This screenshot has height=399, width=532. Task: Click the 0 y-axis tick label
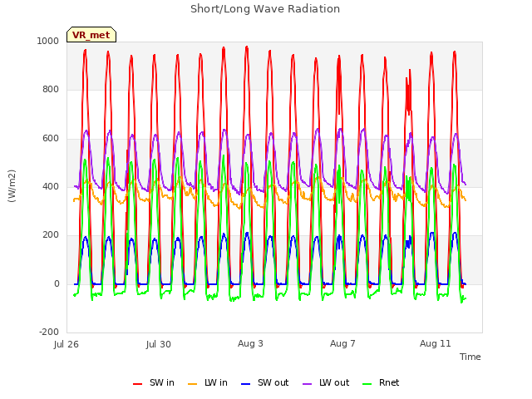[57, 283]
